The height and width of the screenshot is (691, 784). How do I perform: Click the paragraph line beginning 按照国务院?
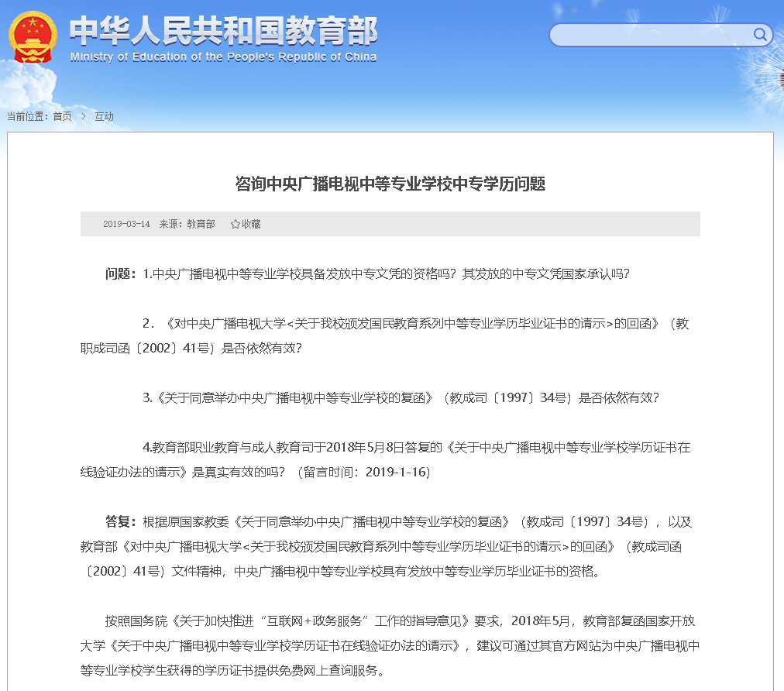coord(400,621)
